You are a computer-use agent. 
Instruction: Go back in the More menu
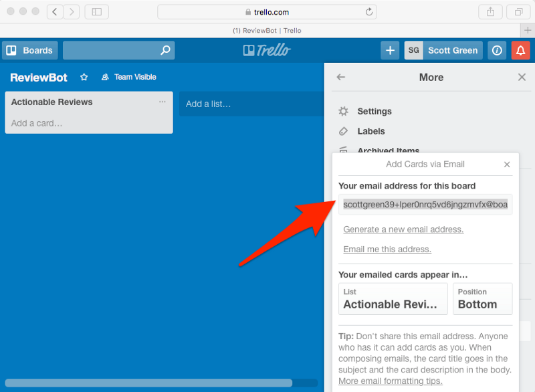click(x=341, y=78)
